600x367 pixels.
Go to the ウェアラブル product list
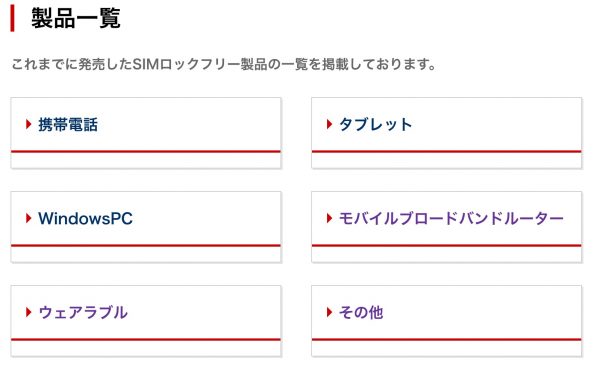tap(83, 313)
